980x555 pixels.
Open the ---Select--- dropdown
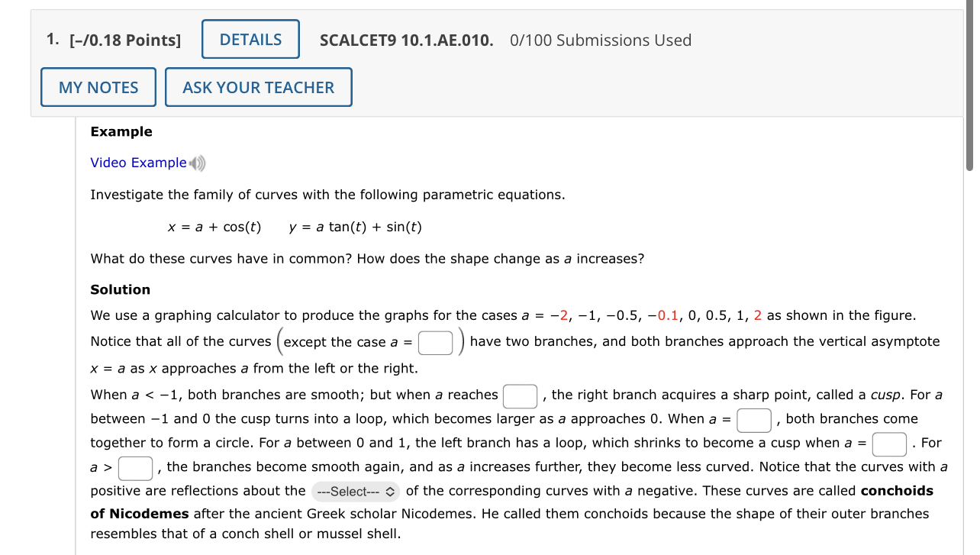tap(355, 491)
